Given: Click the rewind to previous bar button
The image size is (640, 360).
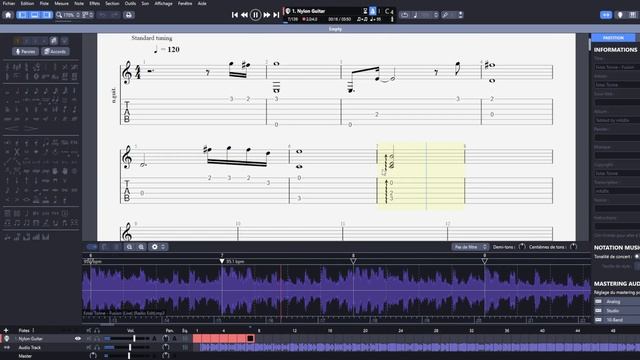Looking at the screenshot, I should click(244, 15).
